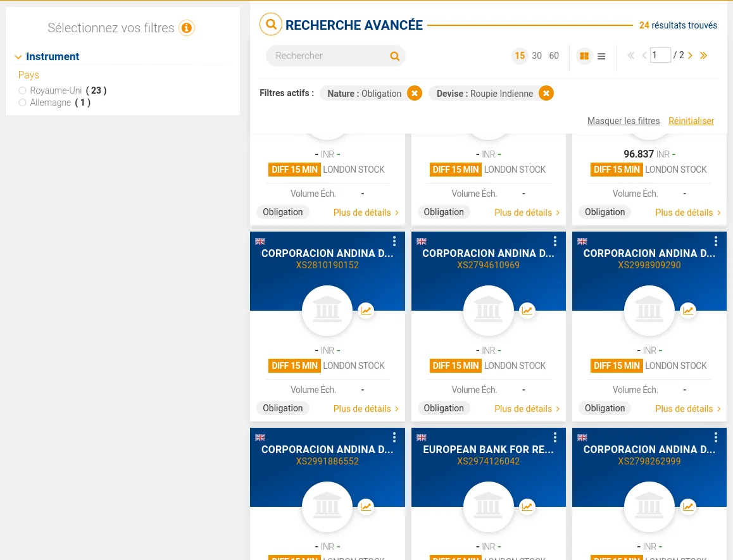Image resolution: width=733 pixels, height=560 pixels.
Task: Click the advanced search magnifier logo
Action: (x=271, y=24)
